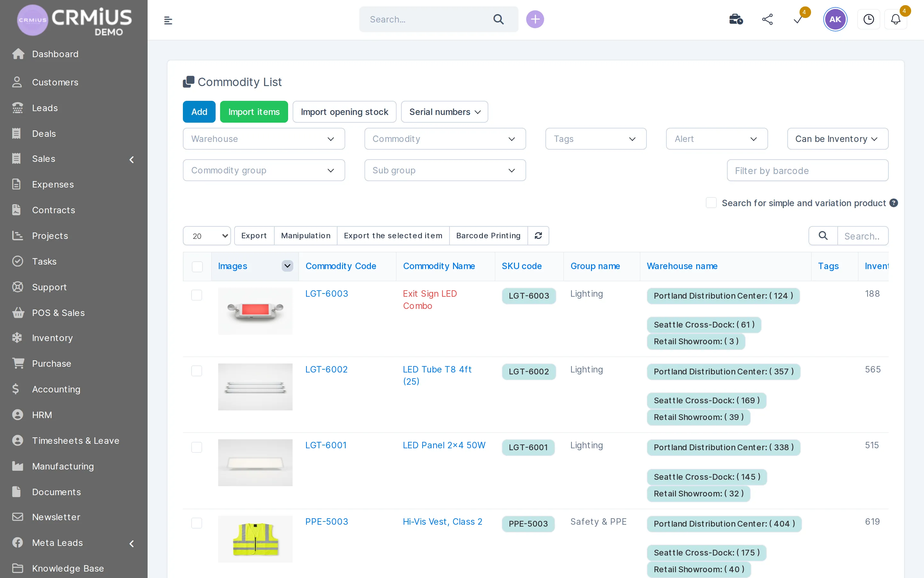Click the sidebar collapse menu icon
Screen dimensions: 924x578
(168, 20)
